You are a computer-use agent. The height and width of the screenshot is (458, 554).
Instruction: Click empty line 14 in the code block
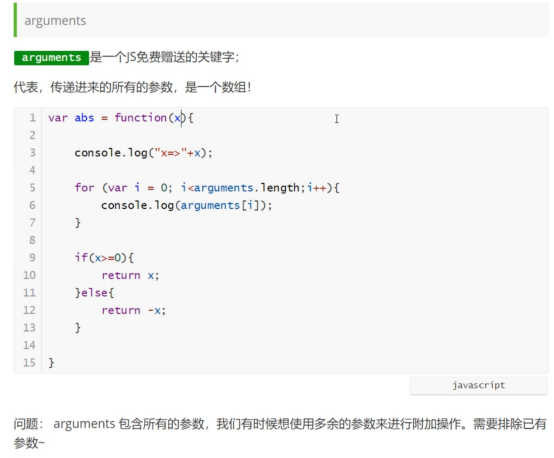pyautogui.click(x=295, y=345)
